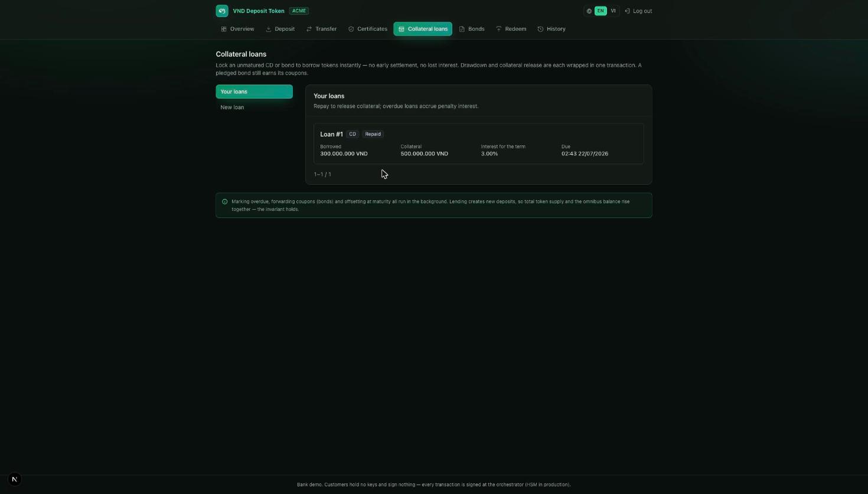
Task: Select Your loans in the sidebar
Action: point(254,92)
